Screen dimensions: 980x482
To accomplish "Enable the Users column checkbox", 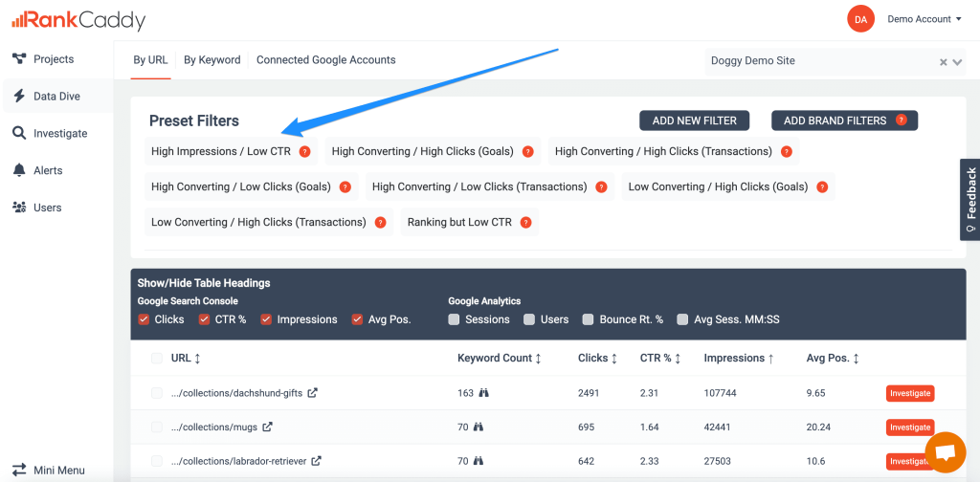I will pos(529,319).
